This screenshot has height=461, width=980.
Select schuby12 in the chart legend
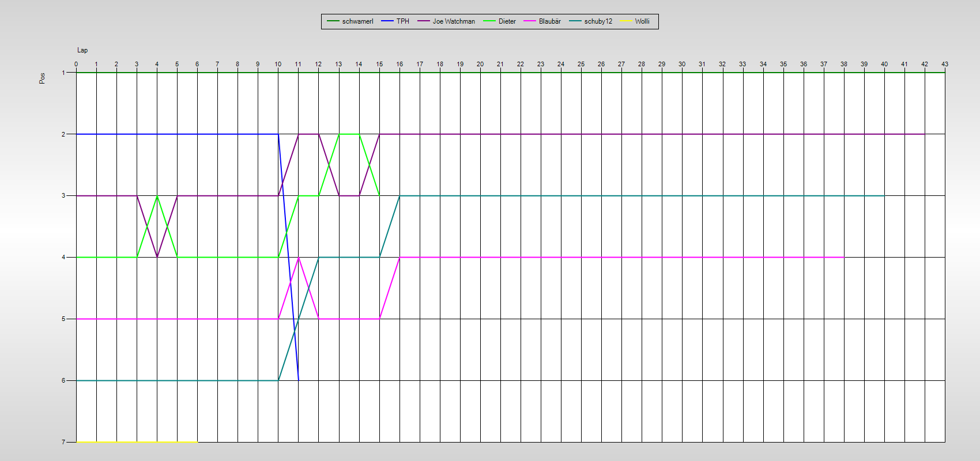pyautogui.click(x=598, y=21)
